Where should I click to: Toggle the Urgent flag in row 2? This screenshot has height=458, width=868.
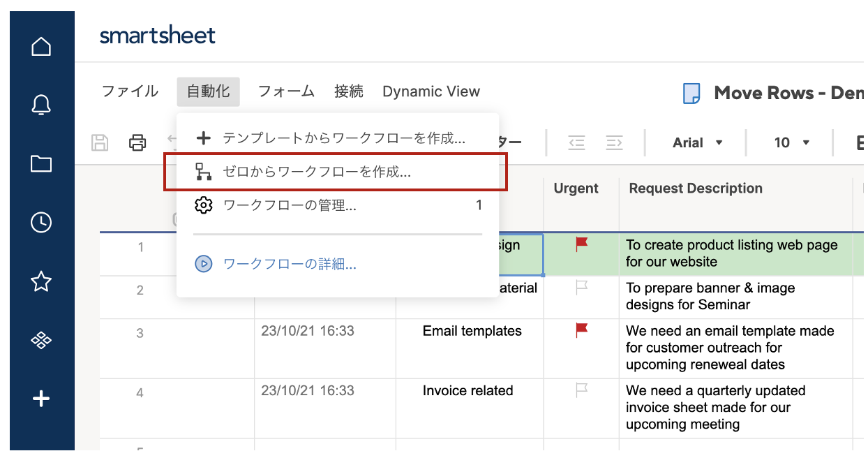click(x=581, y=288)
